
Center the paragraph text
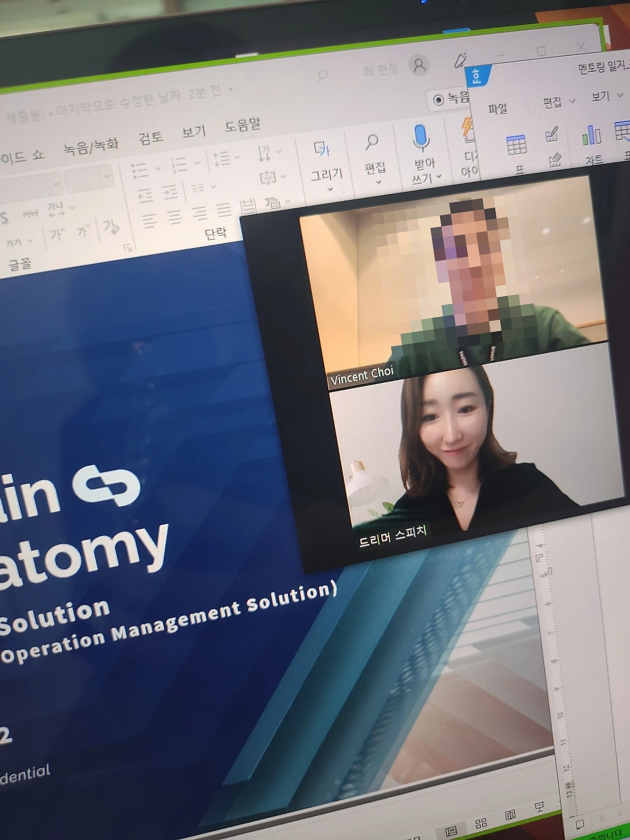point(175,218)
